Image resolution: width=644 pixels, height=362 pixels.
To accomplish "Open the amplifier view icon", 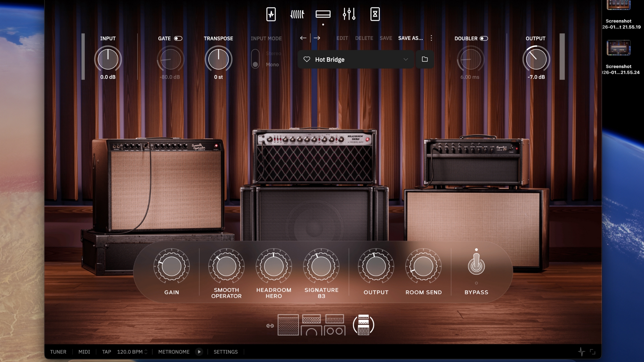I will tap(323, 14).
